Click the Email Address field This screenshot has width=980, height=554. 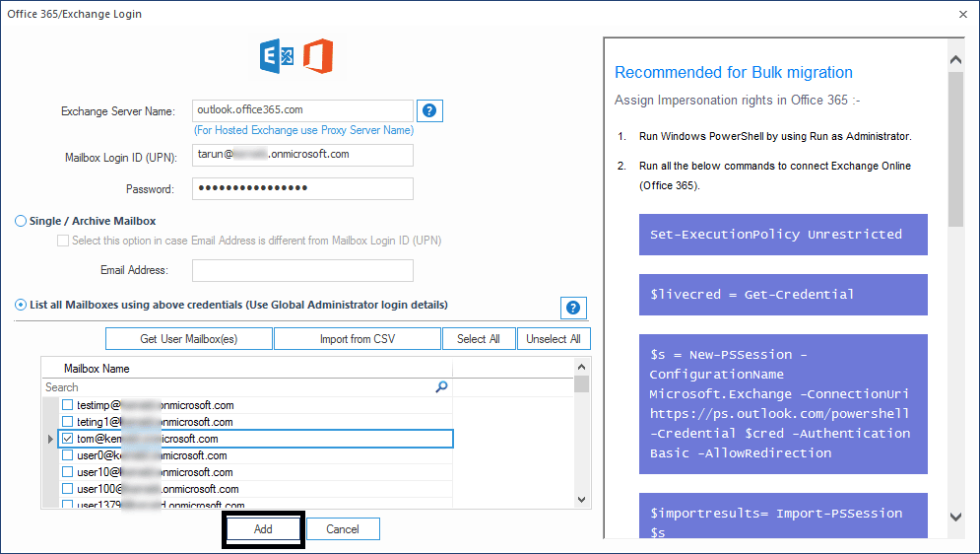click(x=302, y=271)
